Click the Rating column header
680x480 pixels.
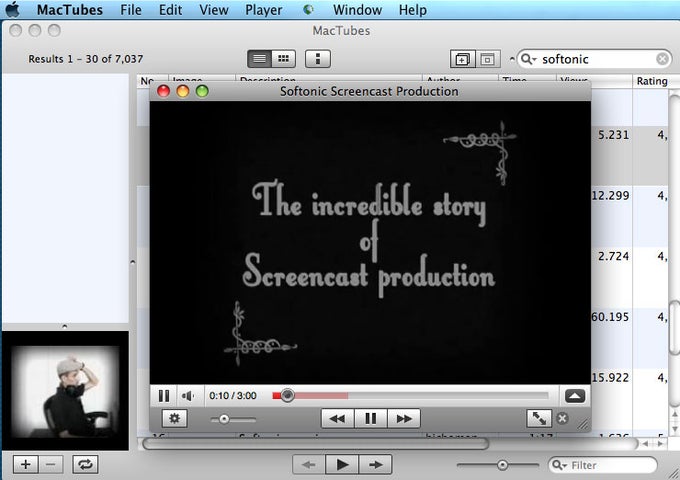[652, 81]
